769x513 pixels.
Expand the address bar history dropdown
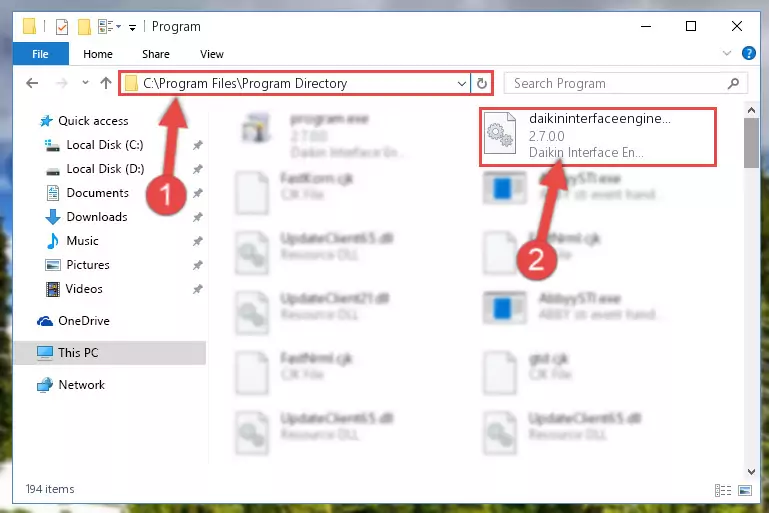click(x=461, y=83)
